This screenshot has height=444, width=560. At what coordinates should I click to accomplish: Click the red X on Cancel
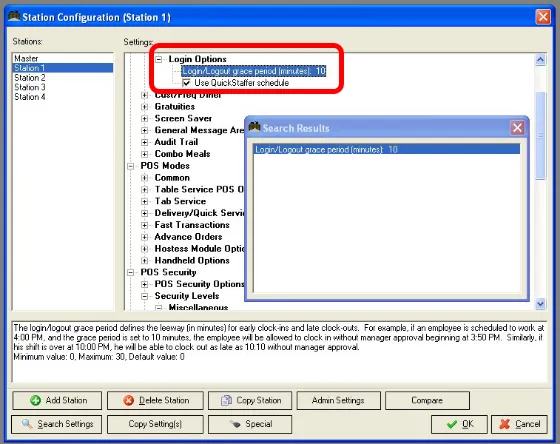point(505,424)
